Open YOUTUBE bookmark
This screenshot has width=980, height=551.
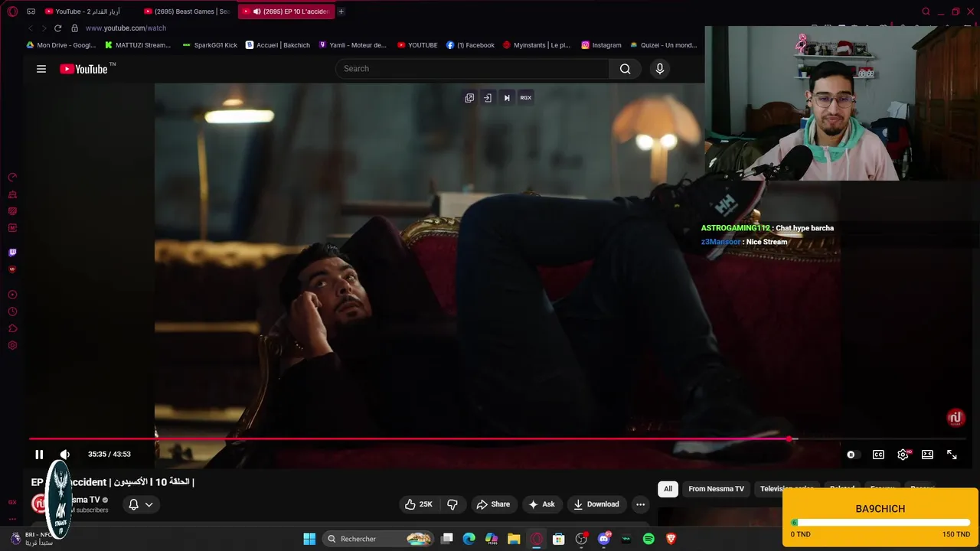(x=417, y=45)
